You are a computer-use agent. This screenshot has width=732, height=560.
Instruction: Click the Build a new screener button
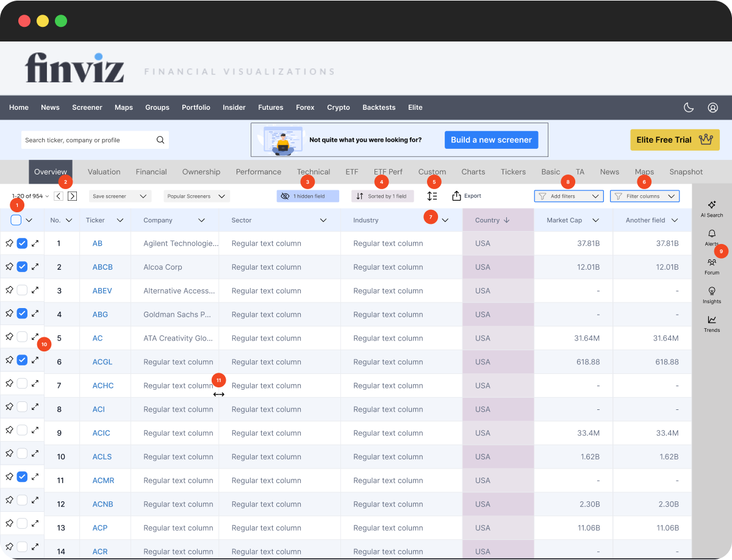point(491,140)
